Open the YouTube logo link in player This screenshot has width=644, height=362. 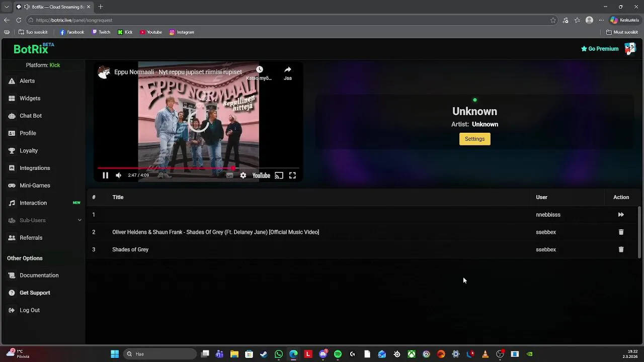(x=261, y=175)
